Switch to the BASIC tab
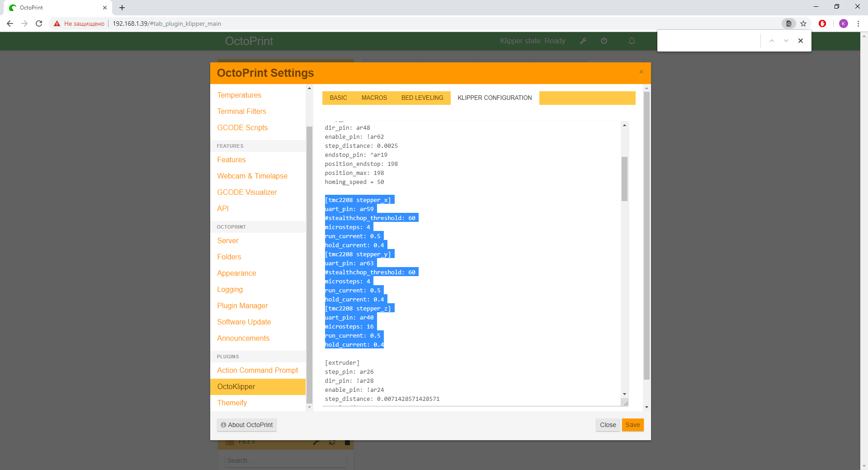The width and height of the screenshot is (868, 470). [338, 98]
